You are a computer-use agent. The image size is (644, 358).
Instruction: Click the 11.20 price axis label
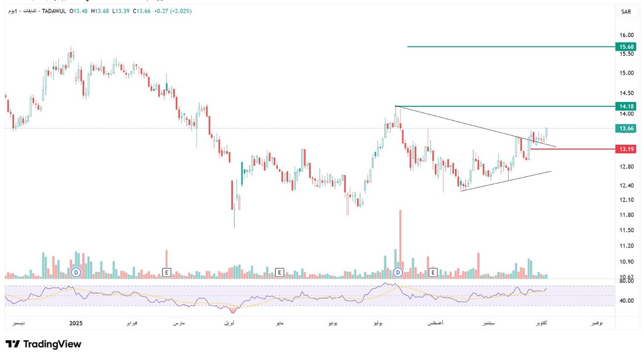[x=627, y=246]
